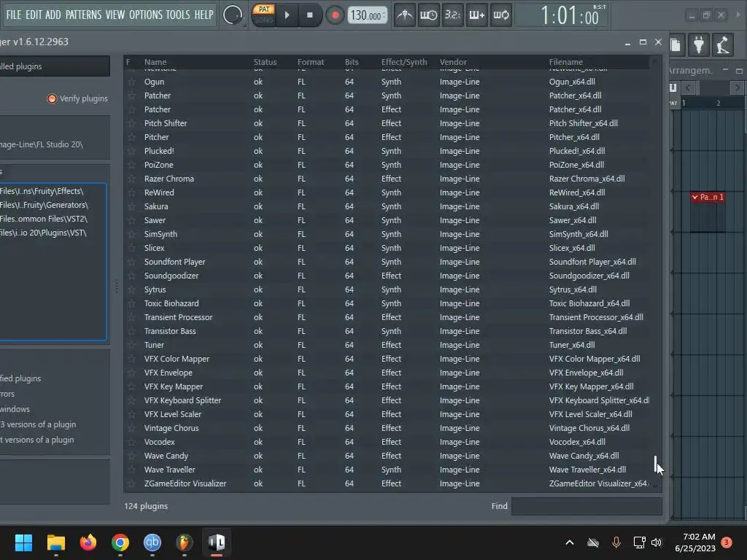The height and width of the screenshot is (560, 747).
Task: Enable the blend recording overdub icon
Action: (x=477, y=15)
